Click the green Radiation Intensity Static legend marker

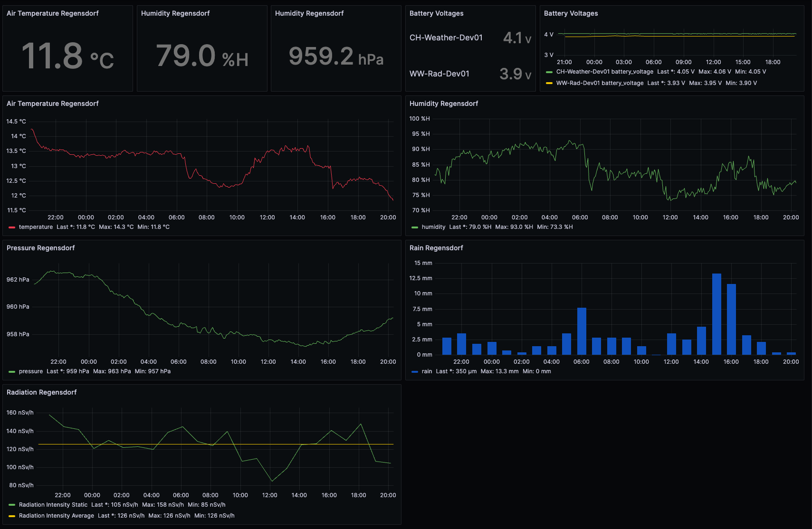(x=12, y=505)
